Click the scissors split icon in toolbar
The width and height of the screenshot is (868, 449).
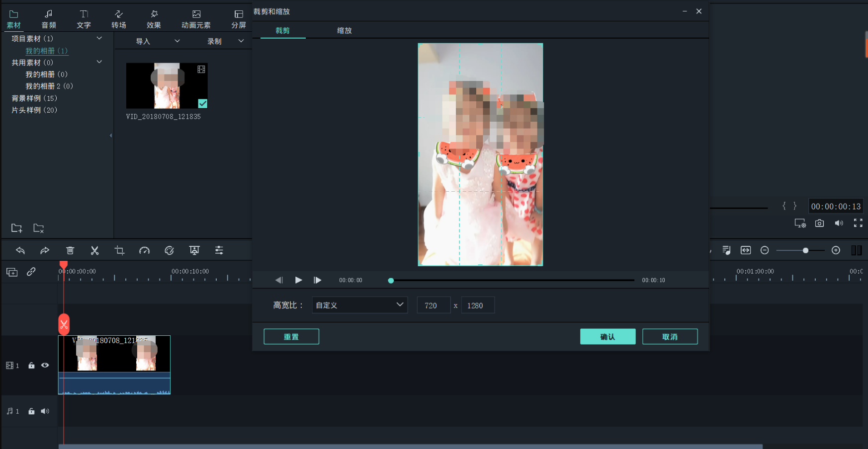click(x=94, y=250)
